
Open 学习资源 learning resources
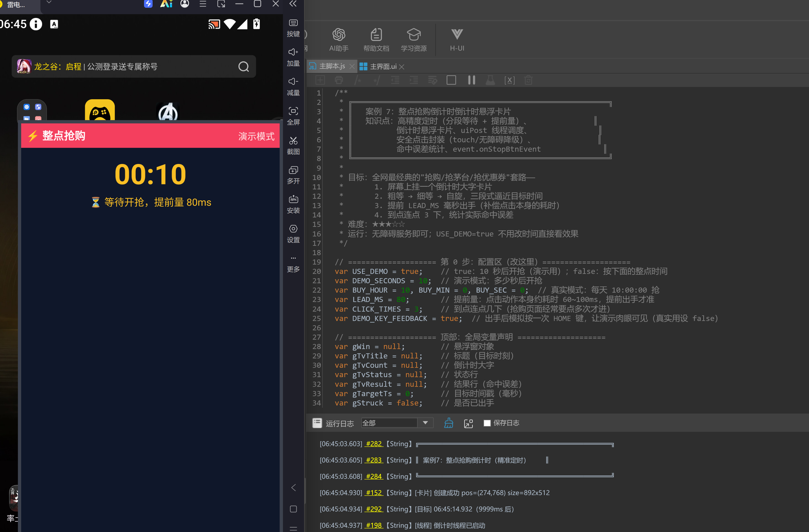click(413, 40)
